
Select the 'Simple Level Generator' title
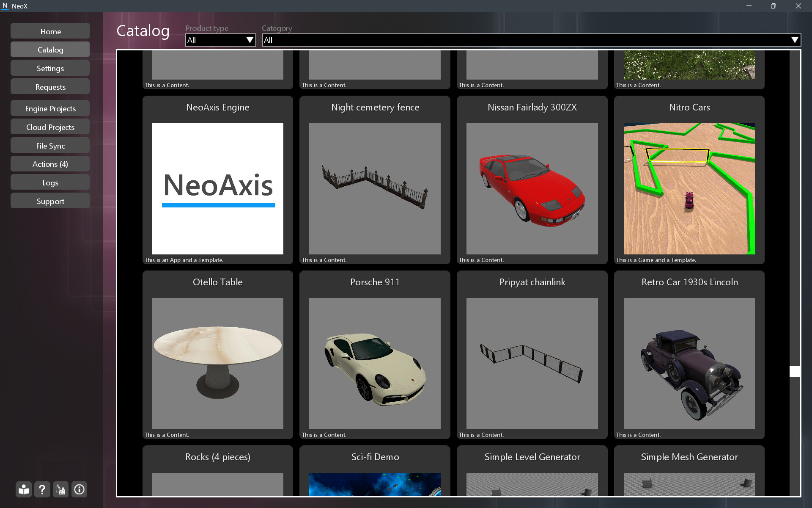[532, 457]
